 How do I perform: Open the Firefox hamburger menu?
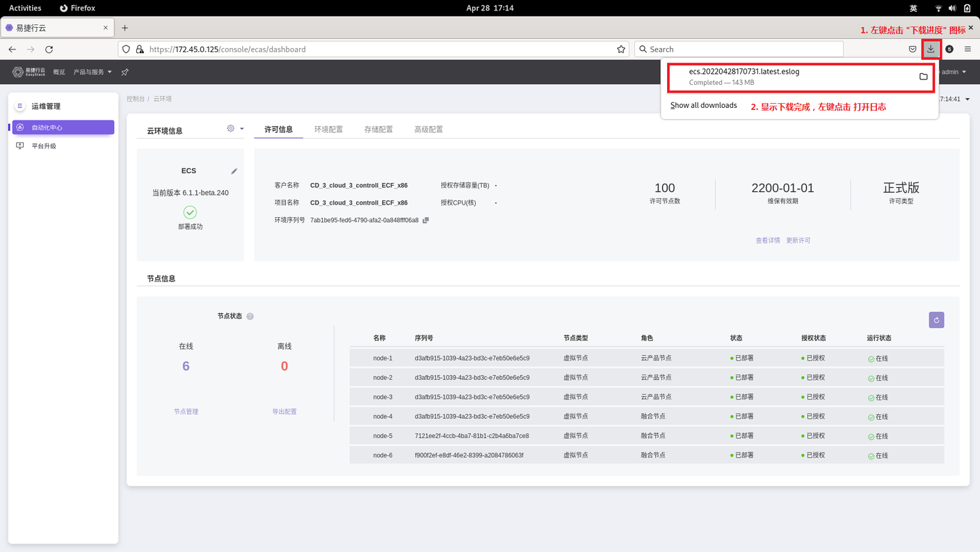click(x=967, y=49)
